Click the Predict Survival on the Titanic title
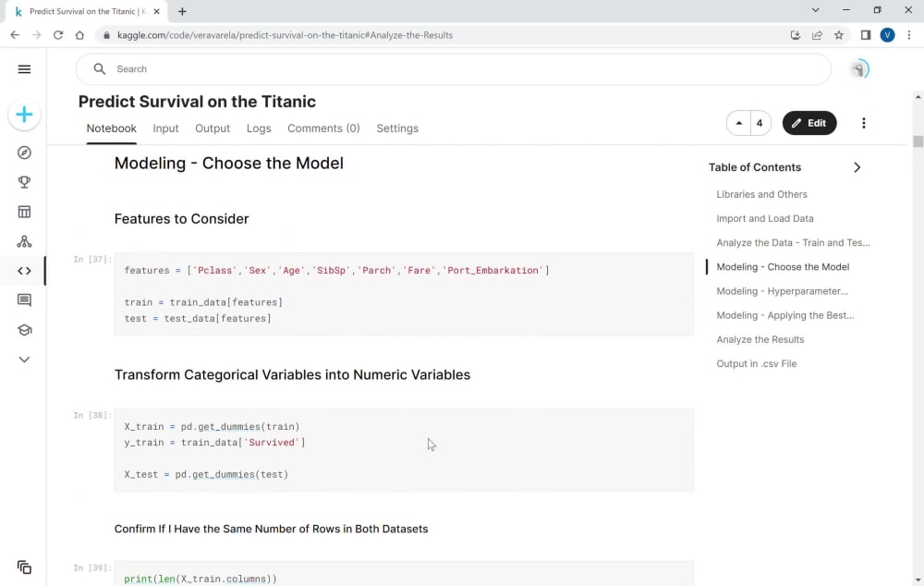The width and height of the screenshot is (924, 586). [x=197, y=102]
